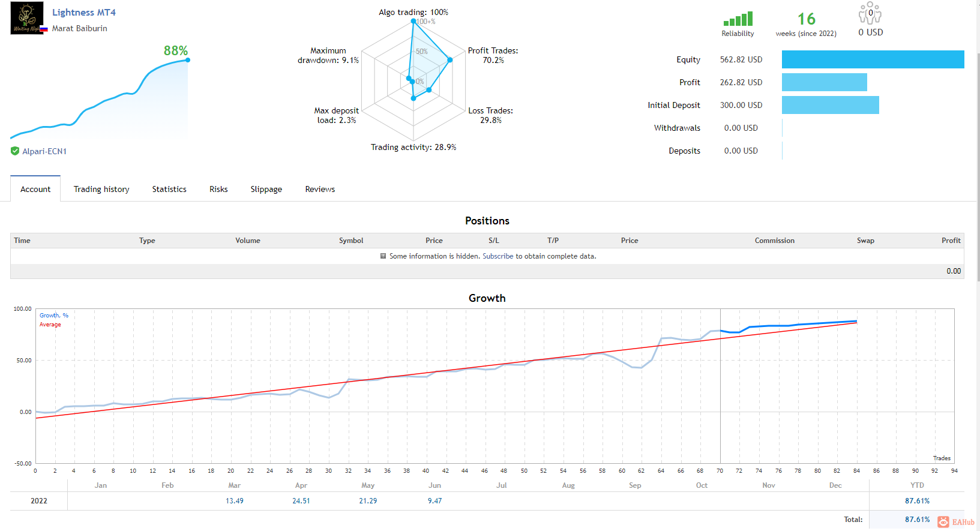Click the subscribers people icon above 0 USD
The width and height of the screenshot is (980, 531).
[x=870, y=13]
